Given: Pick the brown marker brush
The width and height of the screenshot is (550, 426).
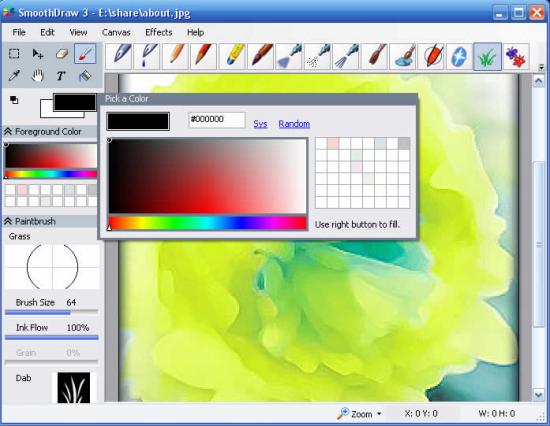Looking at the screenshot, I should click(261, 56).
